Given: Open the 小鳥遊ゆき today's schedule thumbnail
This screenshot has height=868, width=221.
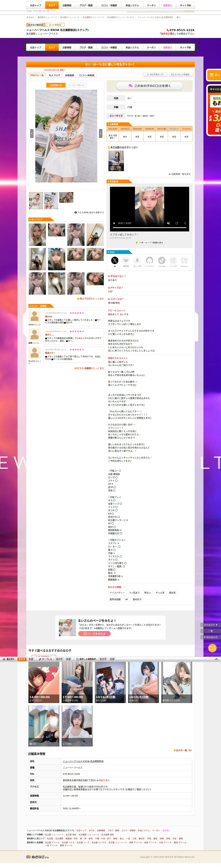Looking at the screenshot, I should (116, 161).
